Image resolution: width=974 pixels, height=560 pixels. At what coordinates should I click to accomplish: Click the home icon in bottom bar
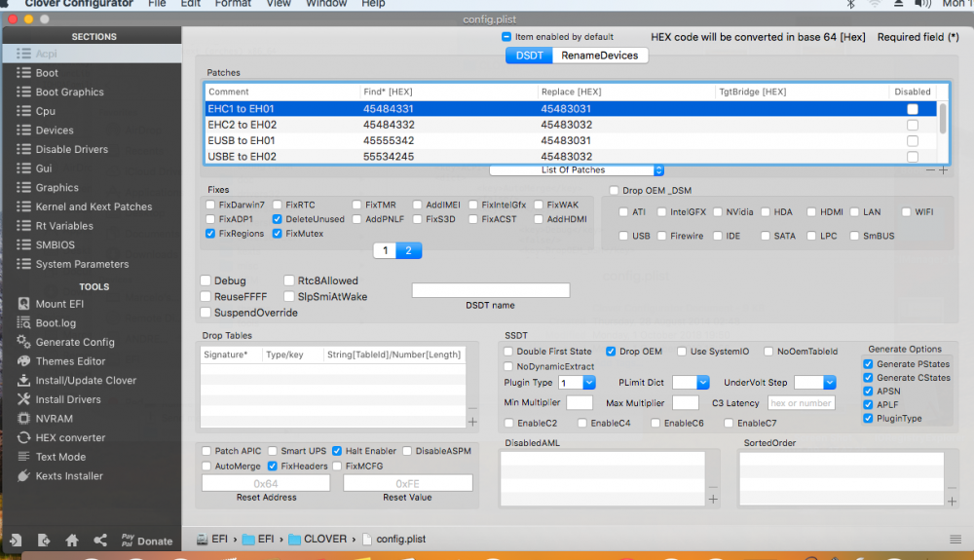(x=72, y=541)
